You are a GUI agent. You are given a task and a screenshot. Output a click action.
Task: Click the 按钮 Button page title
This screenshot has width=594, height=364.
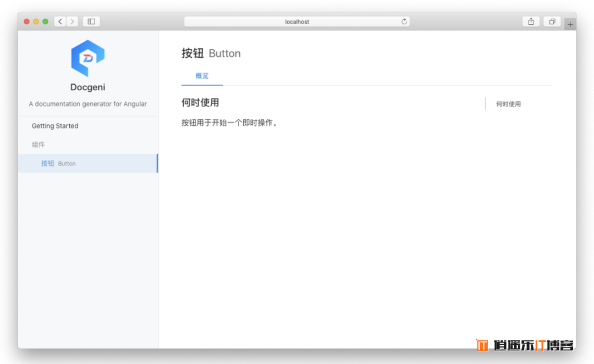click(x=211, y=53)
